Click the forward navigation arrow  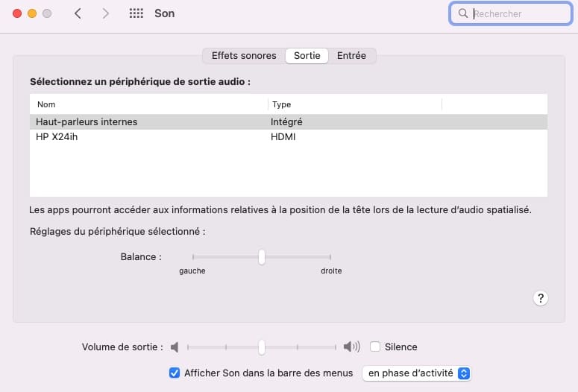[x=105, y=13]
